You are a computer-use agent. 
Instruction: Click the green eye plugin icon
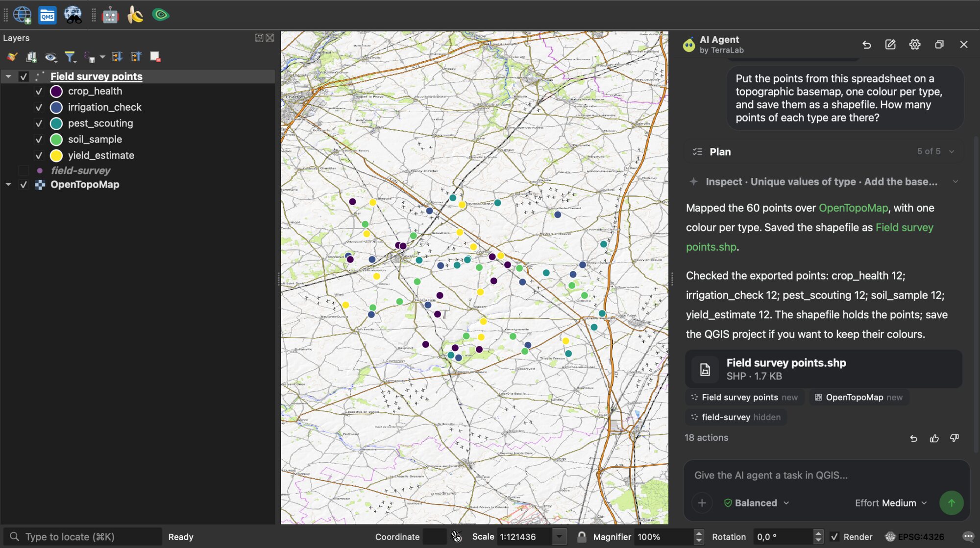(161, 15)
